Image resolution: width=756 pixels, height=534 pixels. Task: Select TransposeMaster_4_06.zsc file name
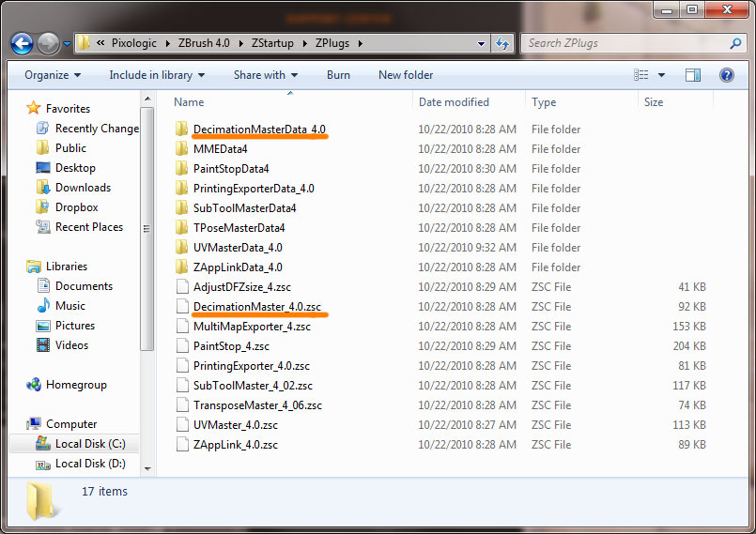coord(257,405)
